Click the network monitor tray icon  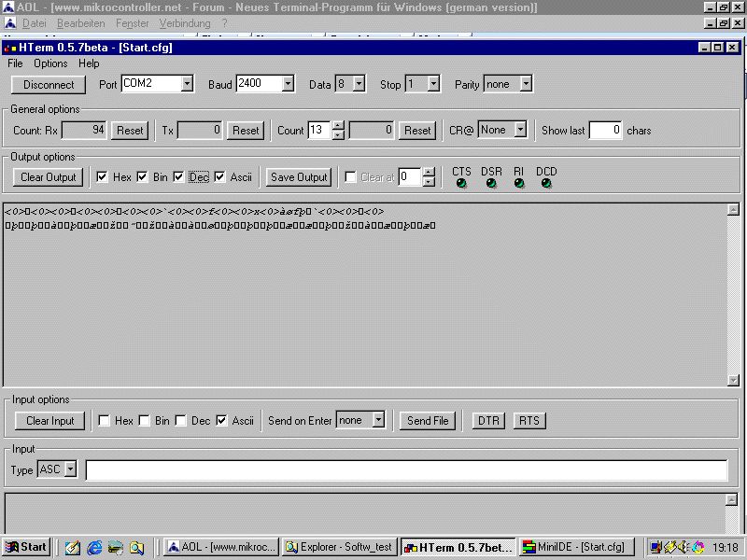(656, 547)
